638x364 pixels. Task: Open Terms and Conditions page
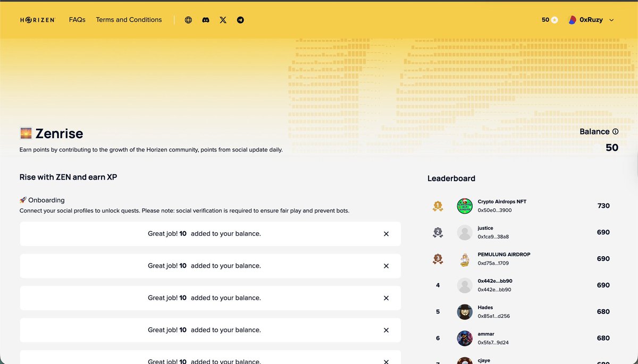coord(129,20)
